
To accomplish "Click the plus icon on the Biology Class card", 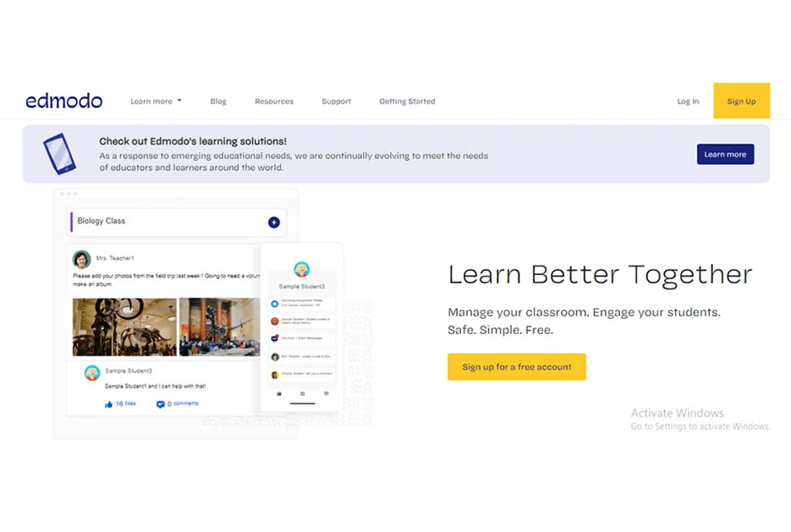I will (x=273, y=222).
